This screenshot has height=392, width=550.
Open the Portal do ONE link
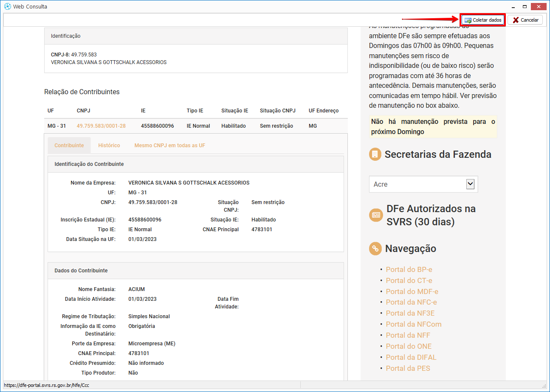pyautogui.click(x=409, y=346)
